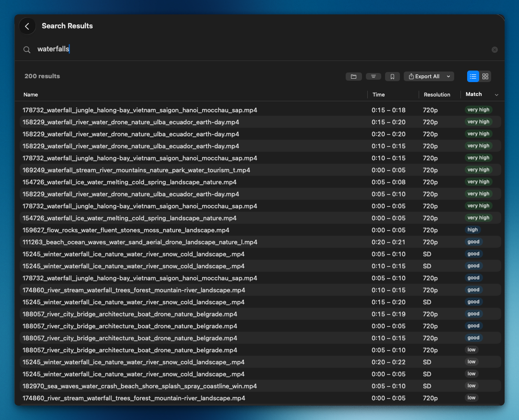Click the waterfalls search input field
The width and height of the screenshot is (519, 420).
coord(258,49)
